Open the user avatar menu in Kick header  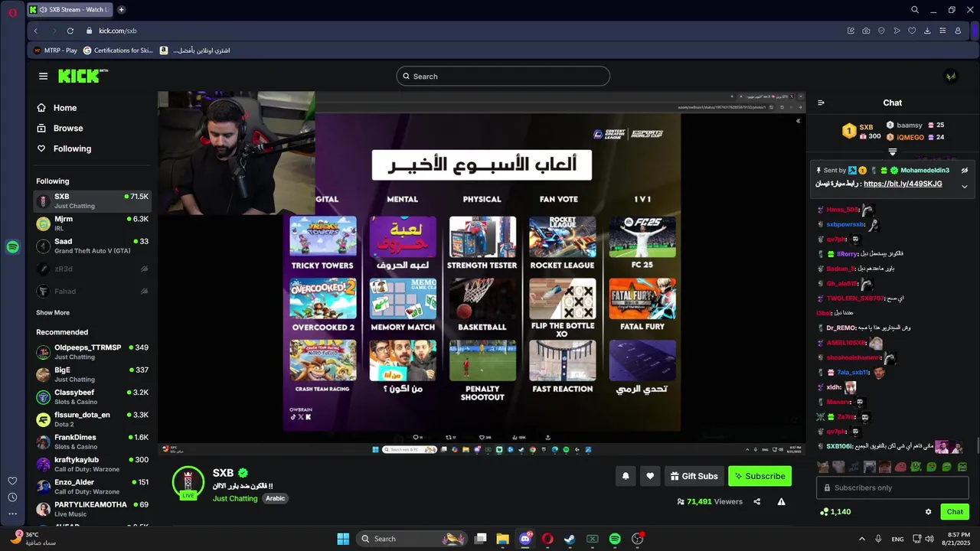[950, 76]
